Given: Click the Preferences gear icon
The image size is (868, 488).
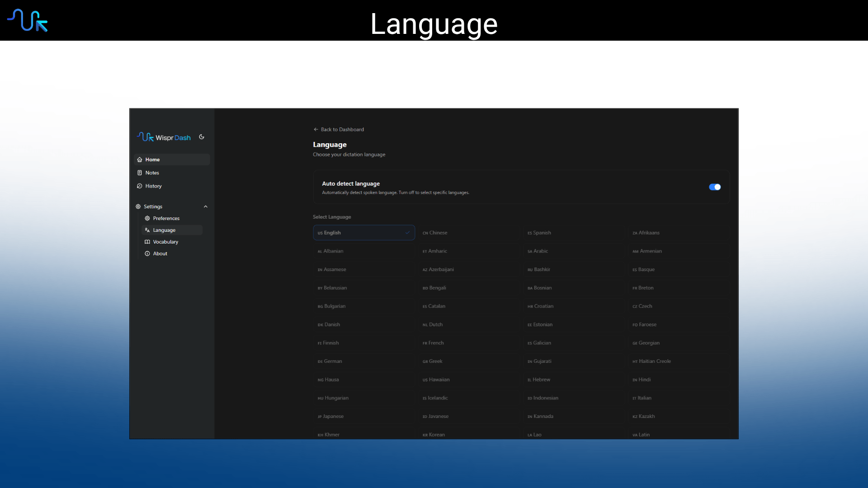Looking at the screenshot, I should [x=147, y=218].
